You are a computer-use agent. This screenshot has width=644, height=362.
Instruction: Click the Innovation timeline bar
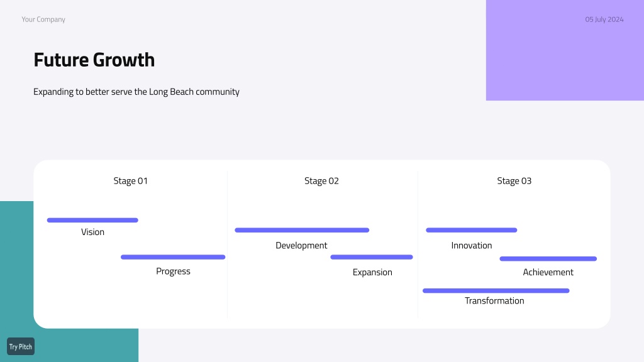[472, 230]
